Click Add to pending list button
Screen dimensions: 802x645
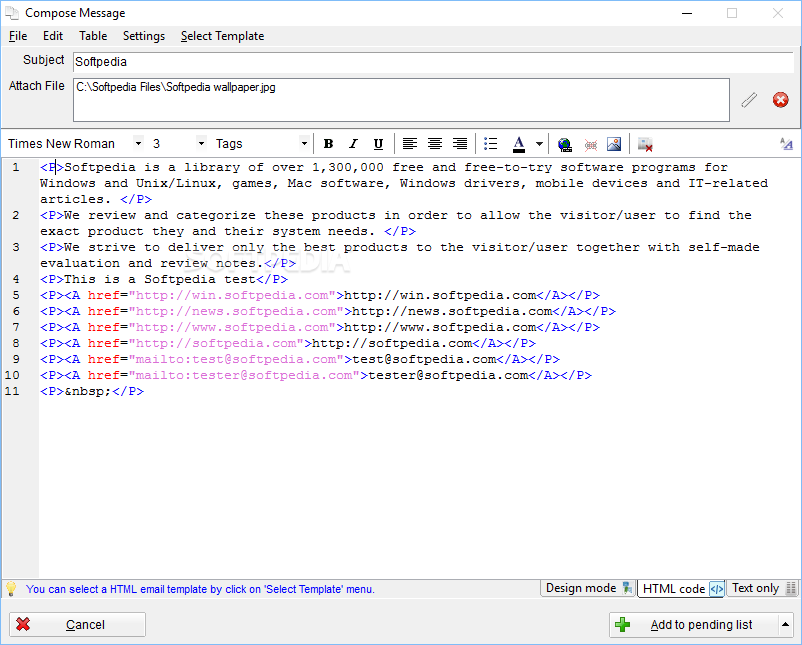pyautogui.click(x=694, y=625)
